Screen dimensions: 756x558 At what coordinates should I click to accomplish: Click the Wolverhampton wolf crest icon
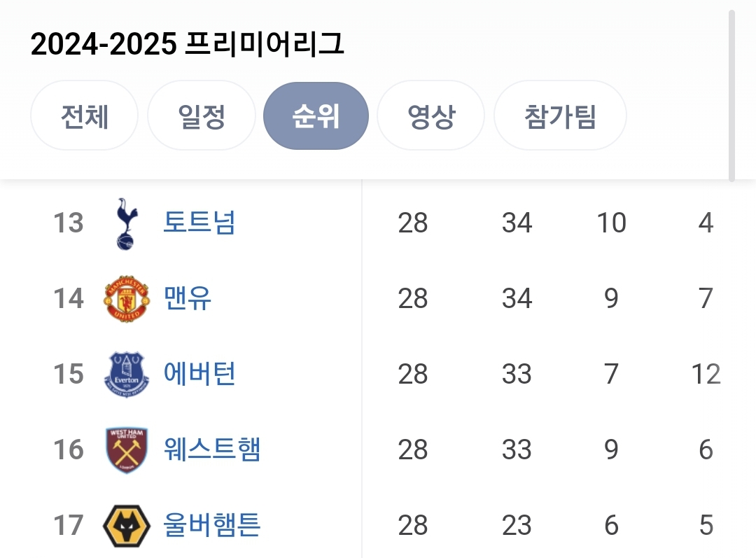pos(127,525)
